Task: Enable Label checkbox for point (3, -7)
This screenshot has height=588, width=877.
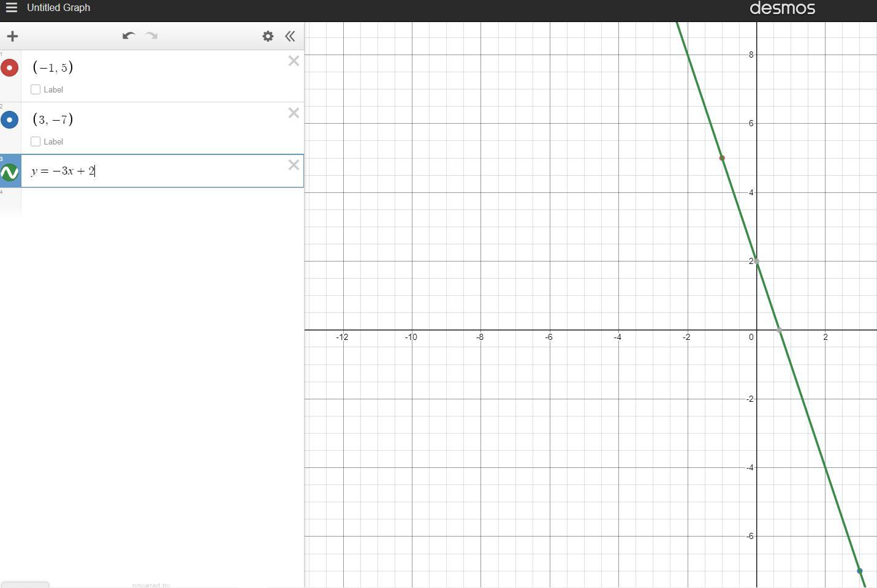Action: click(36, 141)
